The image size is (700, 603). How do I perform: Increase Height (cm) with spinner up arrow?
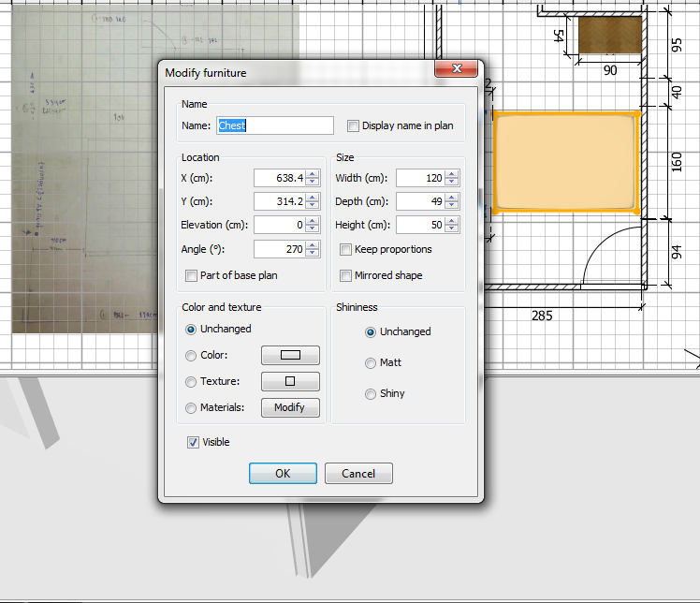(452, 221)
